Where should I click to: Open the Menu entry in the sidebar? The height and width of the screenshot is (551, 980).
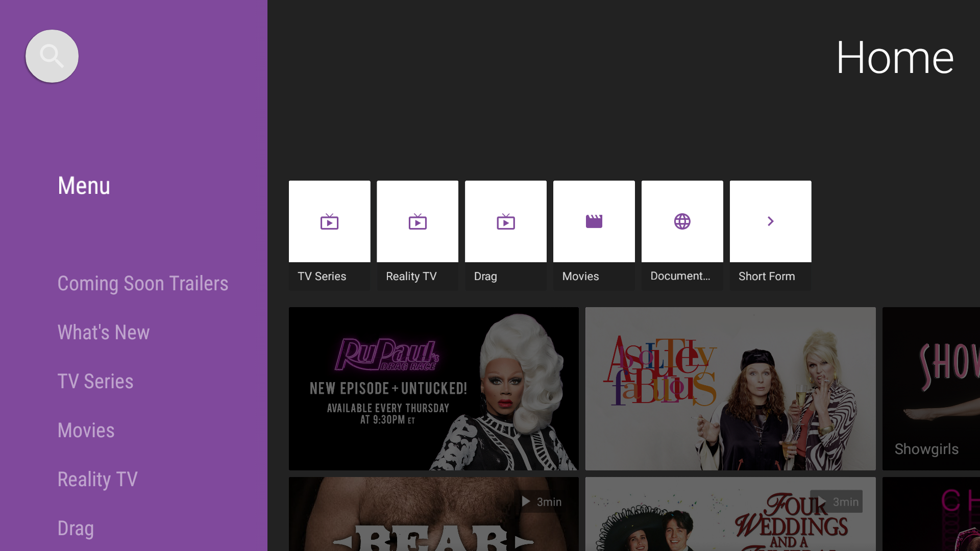(x=84, y=186)
